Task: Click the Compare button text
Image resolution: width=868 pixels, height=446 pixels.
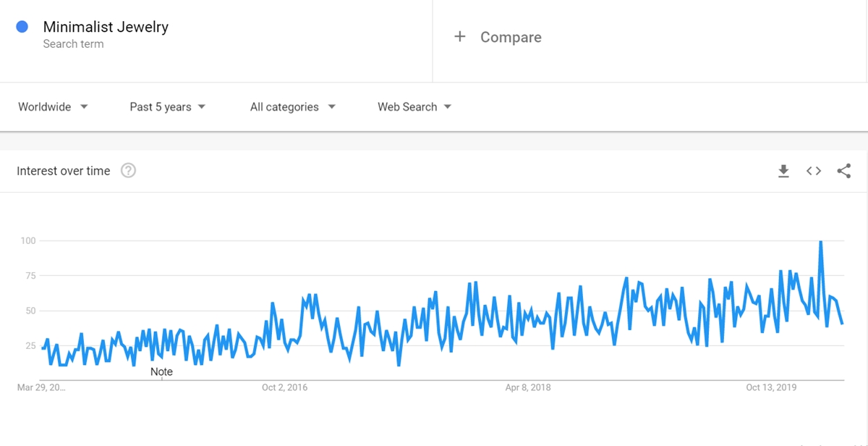Action: coord(511,38)
